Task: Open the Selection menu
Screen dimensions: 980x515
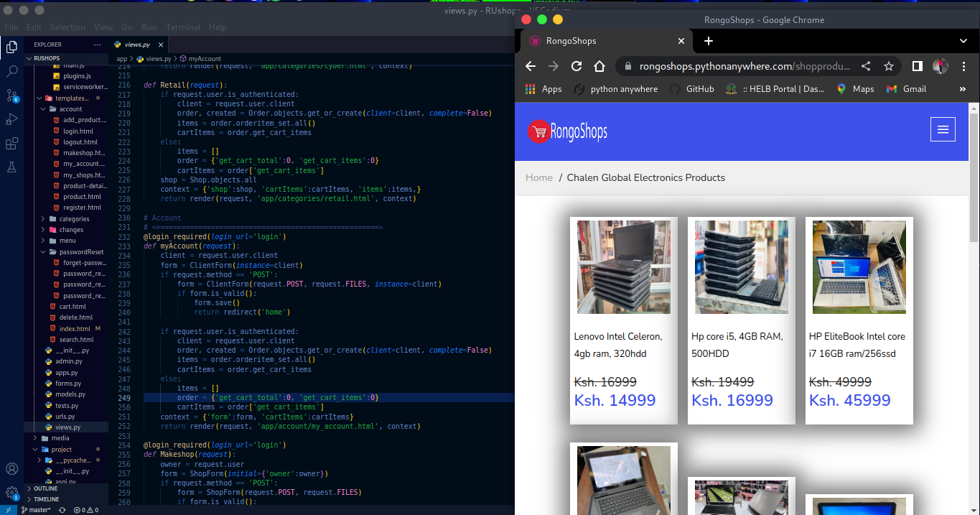Action: point(67,27)
